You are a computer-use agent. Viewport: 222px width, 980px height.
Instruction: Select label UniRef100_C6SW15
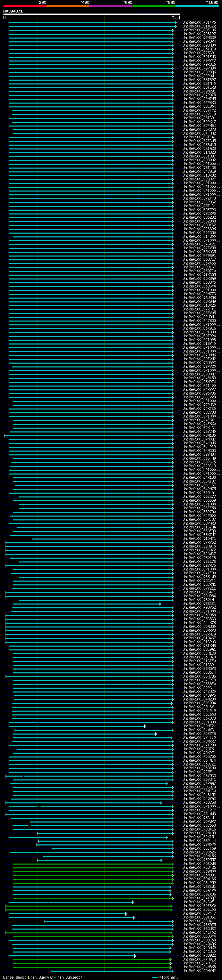(x=199, y=145)
